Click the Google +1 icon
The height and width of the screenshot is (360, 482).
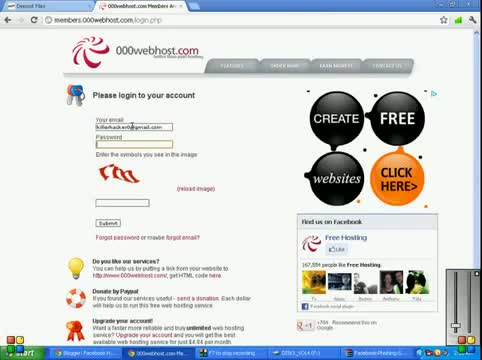[305, 325]
